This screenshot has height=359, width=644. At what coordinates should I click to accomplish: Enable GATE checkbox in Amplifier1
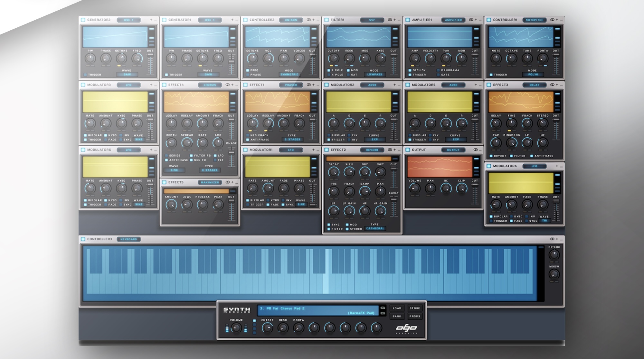438,75
